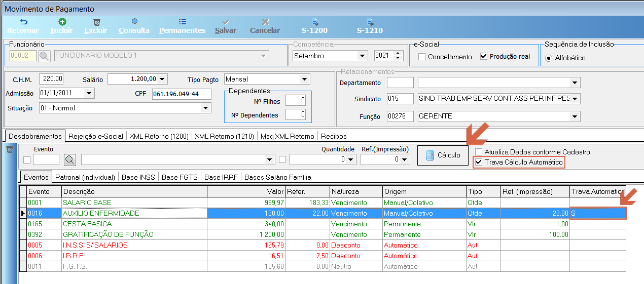Click the Retornar toolbar button
The image size is (644, 284).
click(x=23, y=26)
